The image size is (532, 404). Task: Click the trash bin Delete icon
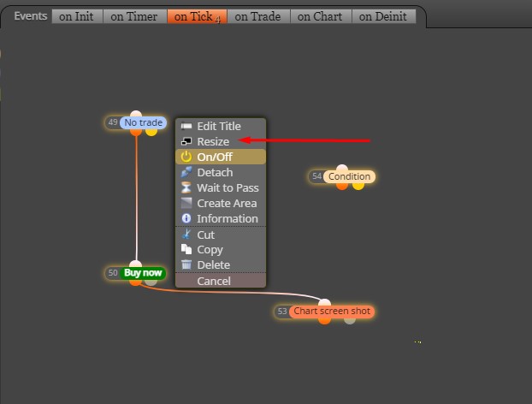coord(186,264)
